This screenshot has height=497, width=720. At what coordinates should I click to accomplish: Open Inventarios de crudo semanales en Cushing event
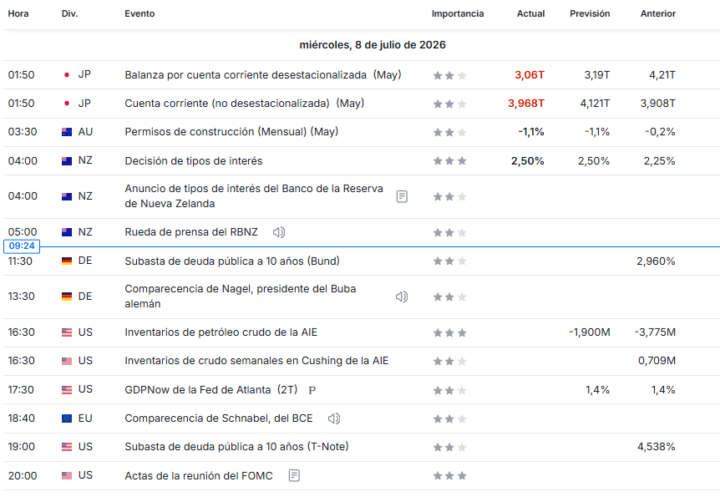point(256,361)
